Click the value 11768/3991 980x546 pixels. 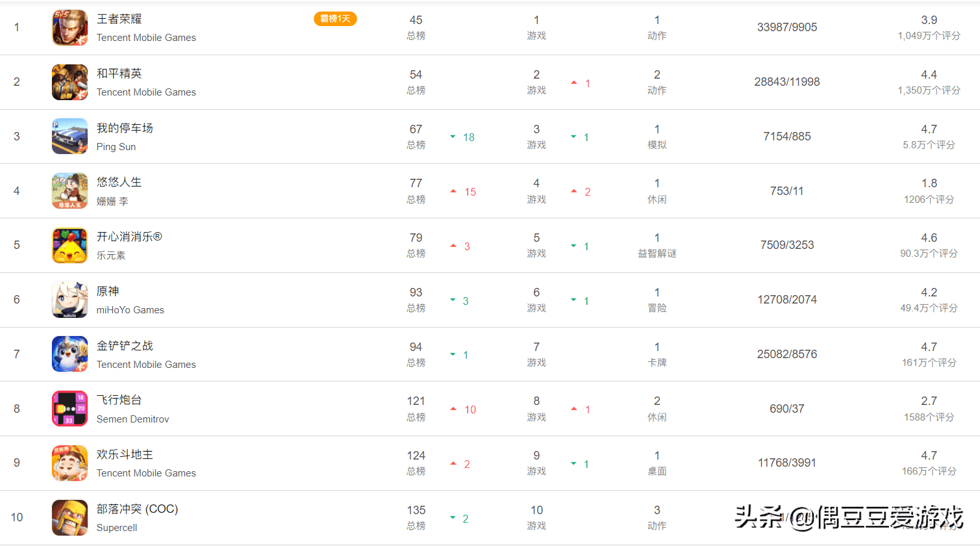(787, 463)
